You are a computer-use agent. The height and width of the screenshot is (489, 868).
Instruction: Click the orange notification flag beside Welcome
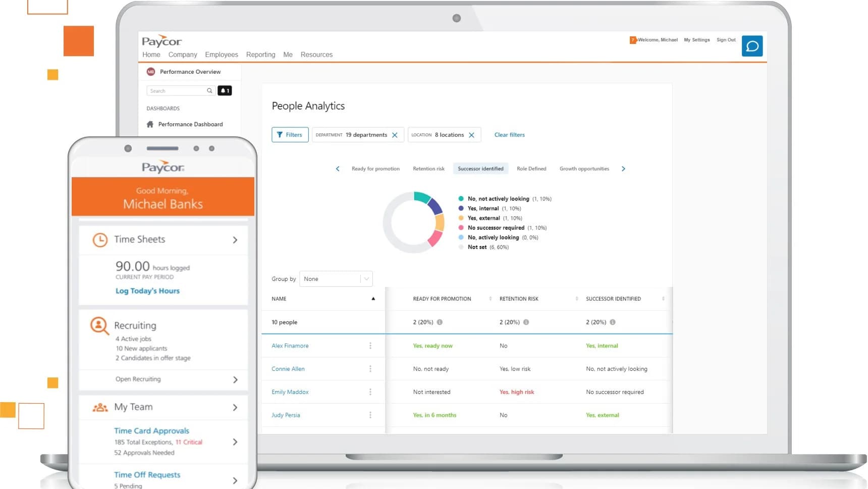(633, 40)
